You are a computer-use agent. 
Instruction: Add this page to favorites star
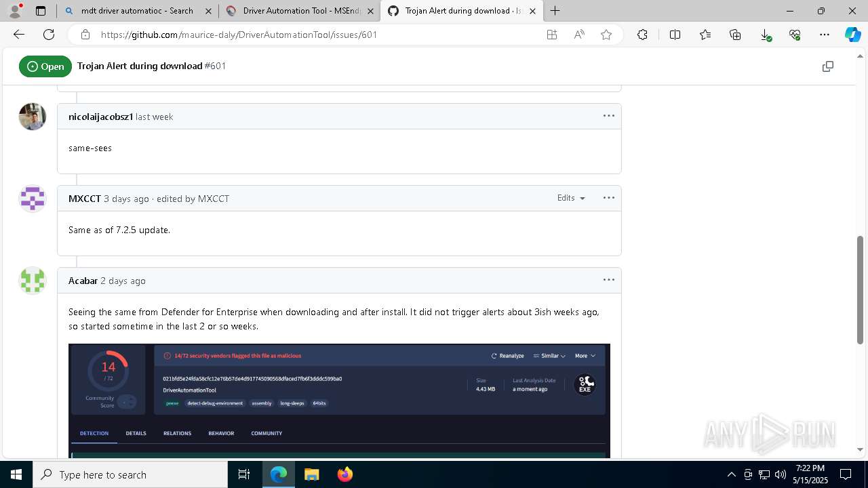606,35
